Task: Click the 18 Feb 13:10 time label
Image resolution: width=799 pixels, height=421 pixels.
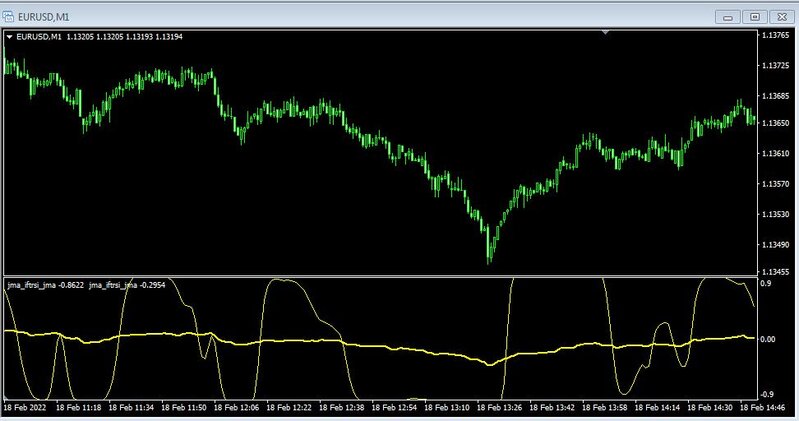Action: (447, 407)
